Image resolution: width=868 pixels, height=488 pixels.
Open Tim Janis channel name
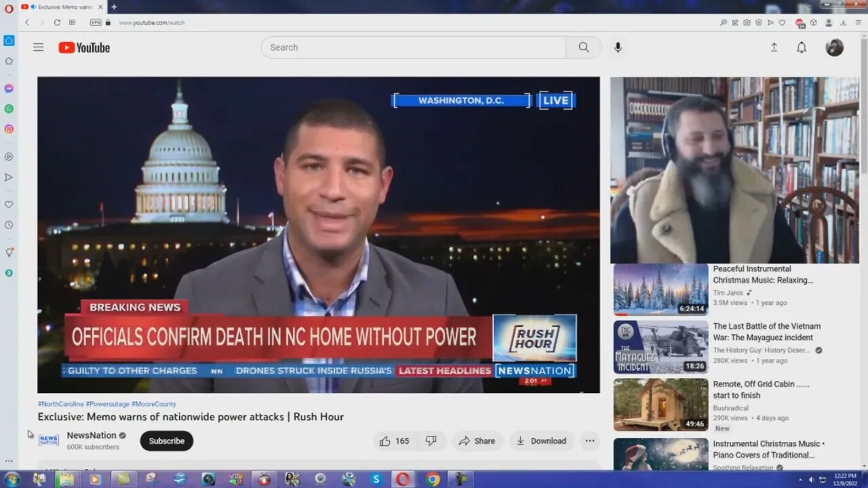pyautogui.click(x=727, y=293)
